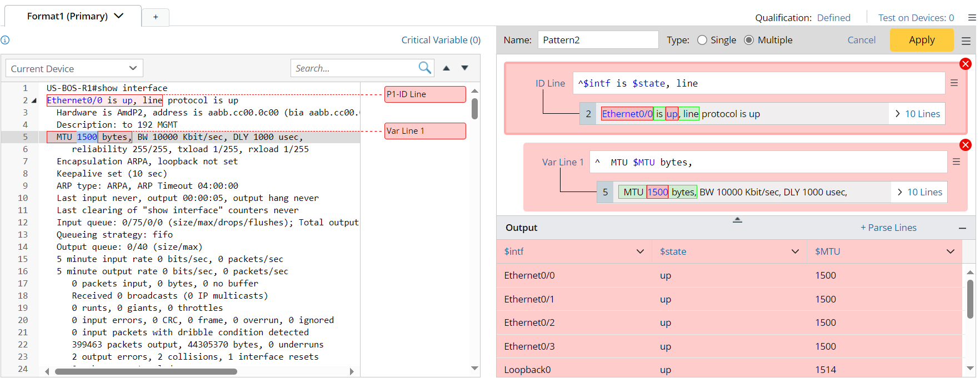The width and height of the screenshot is (980, 378).
Task: Open the Var Line 1 options menu
Action: (956, 162)
